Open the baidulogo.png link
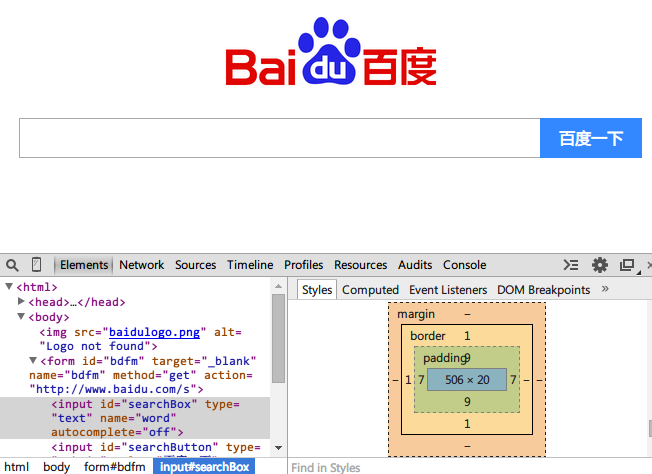 pyautogui.click(x=154, y=332)
